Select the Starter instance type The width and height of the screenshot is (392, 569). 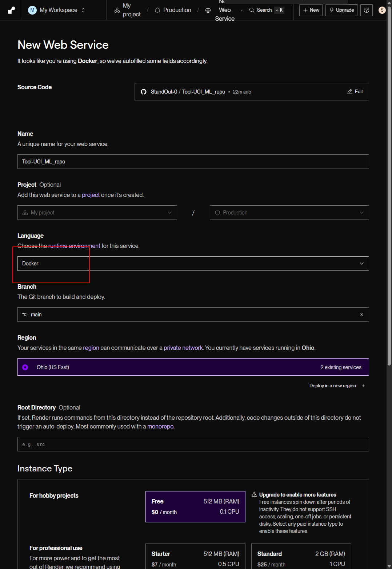195,556
